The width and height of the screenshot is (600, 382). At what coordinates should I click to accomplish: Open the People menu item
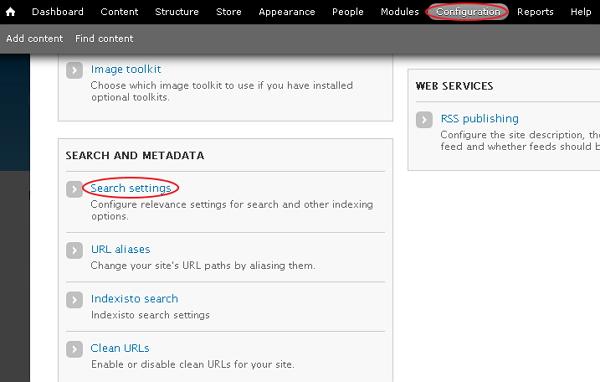(348, 12)
